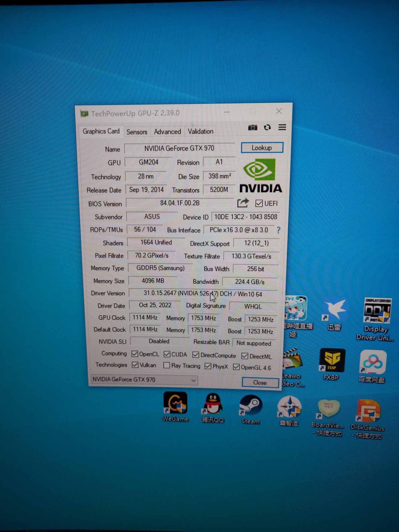Click the NVIDIA logo in GPU-Z
The height and width of the screenshot is (532, 399).
click(x=260, y=176)
